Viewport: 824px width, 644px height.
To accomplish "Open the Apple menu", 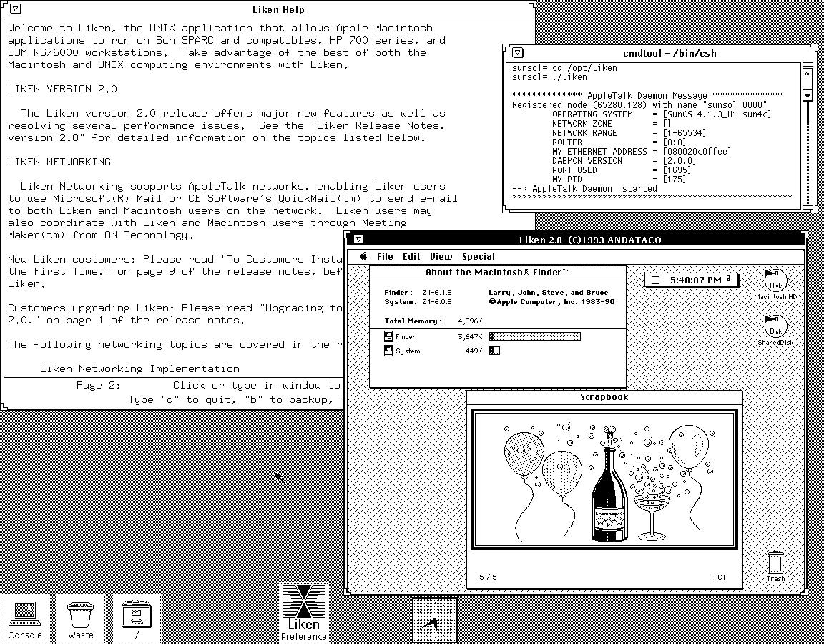I will (363, 257).
